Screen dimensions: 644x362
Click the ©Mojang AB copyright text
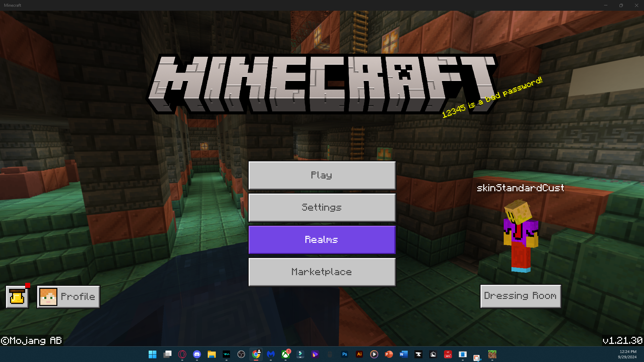pyautogui.click(x=32, y=341)
